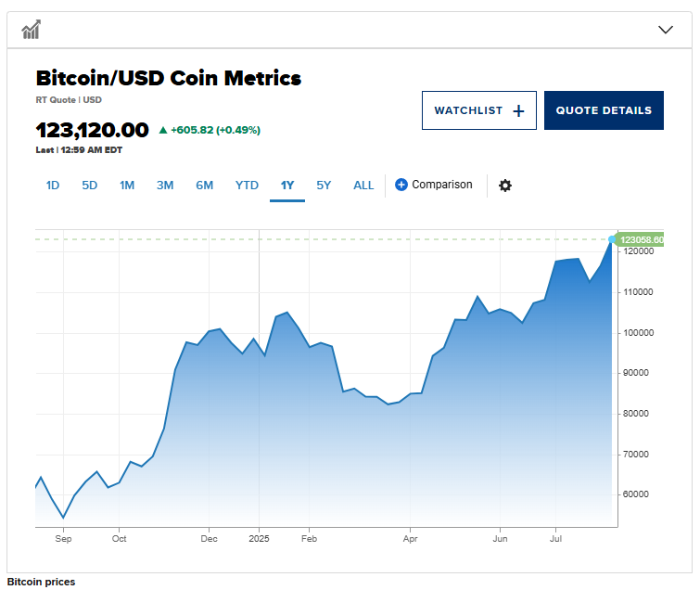
Task: Switch to 5Y time range
Action: pyautogui.click(x=324, y=185)
